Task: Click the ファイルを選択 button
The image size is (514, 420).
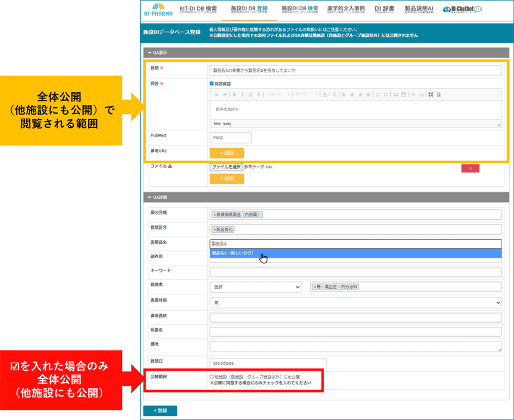Action: 226,167
